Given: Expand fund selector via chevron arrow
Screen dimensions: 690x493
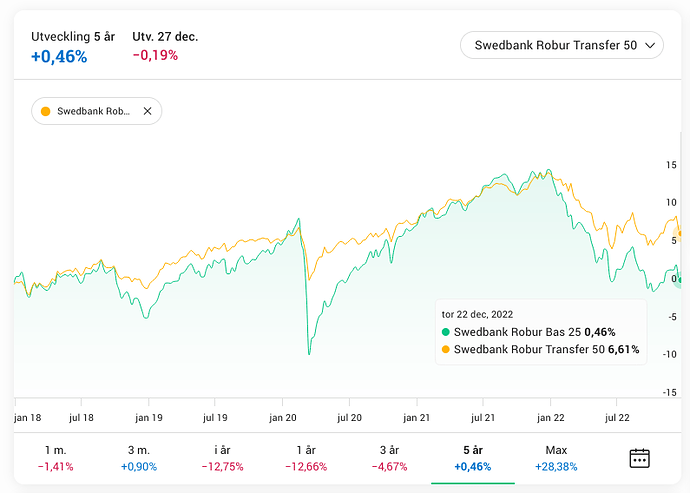Looking at the screenshot, I should (651, 45).
